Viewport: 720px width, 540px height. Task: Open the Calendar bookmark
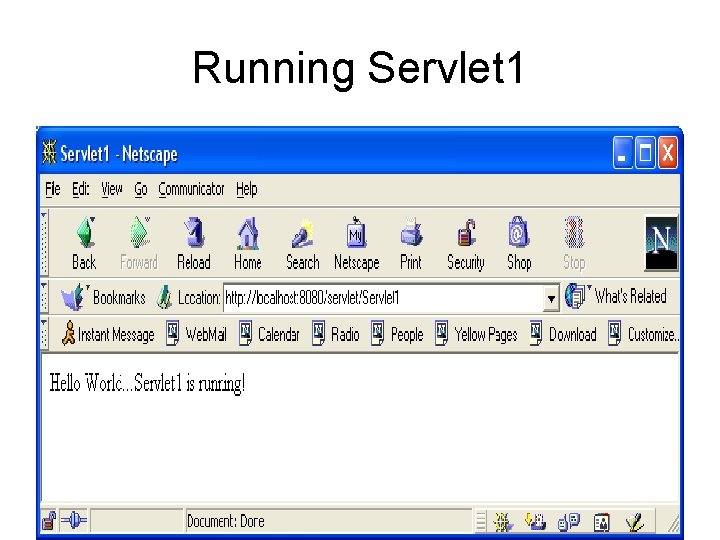[270, 334]
